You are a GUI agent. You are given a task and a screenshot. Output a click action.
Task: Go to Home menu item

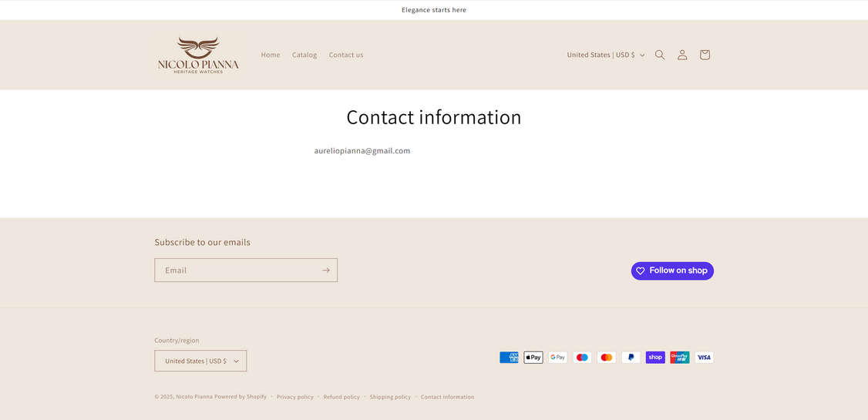coord(270,55)
